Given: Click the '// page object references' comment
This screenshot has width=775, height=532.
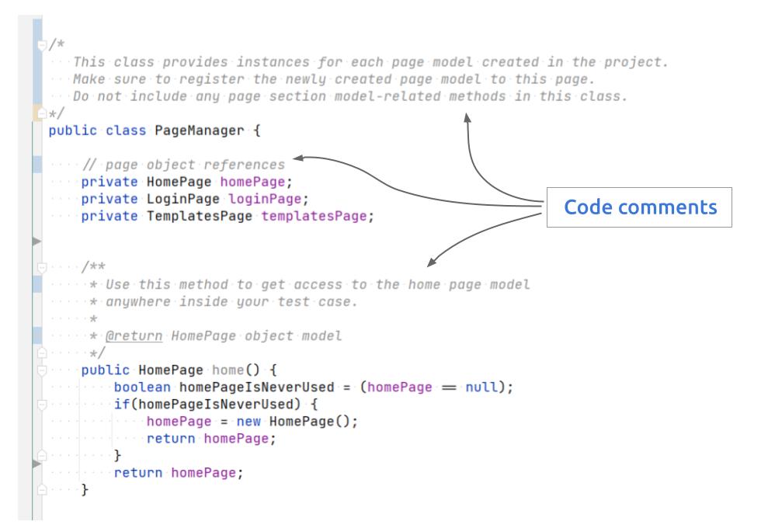Looking at the screenshot, I should coord(183,165).
